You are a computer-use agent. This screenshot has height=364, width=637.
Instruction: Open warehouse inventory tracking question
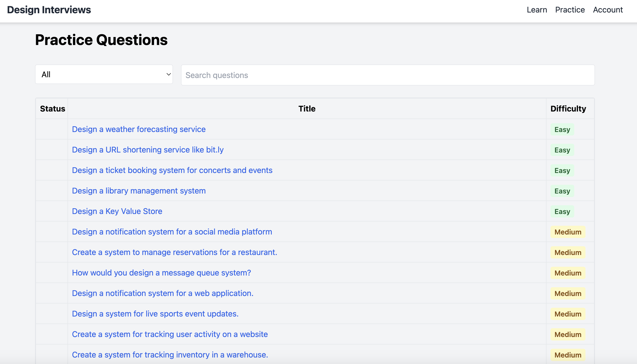point(170,355)
